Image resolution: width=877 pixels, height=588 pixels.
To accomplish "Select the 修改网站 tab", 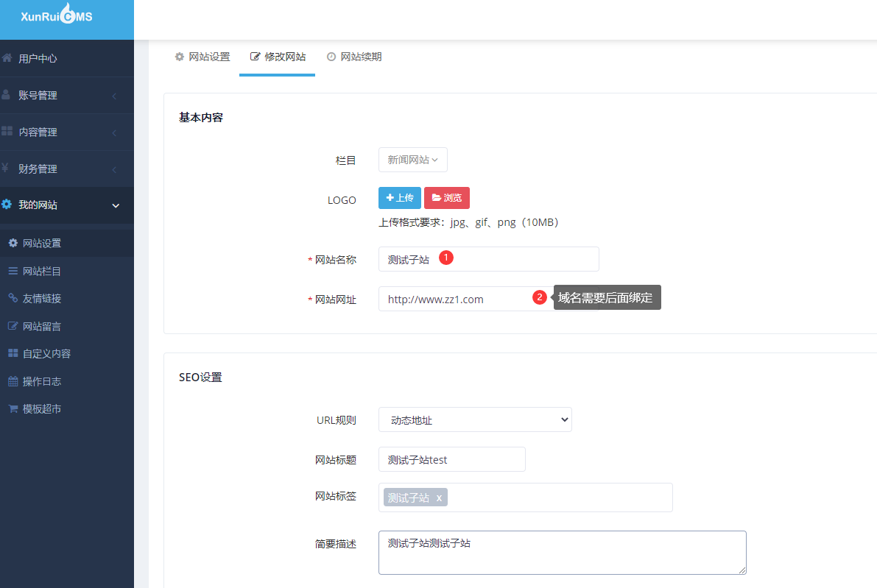I will [x=278, y=57].
